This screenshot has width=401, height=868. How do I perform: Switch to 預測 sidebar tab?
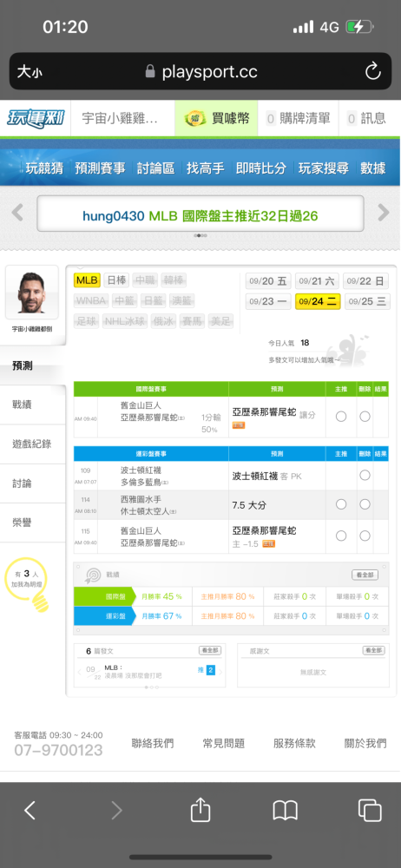click(x=33, y=365)
